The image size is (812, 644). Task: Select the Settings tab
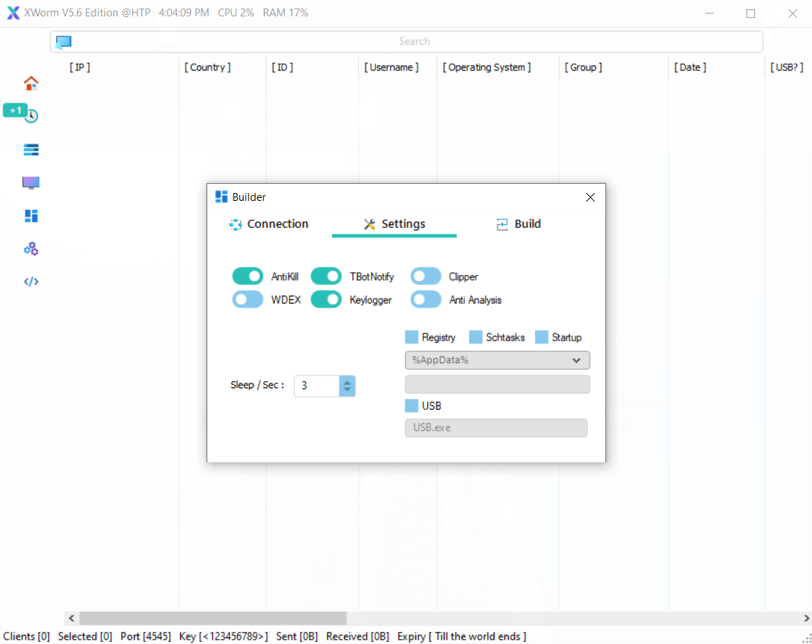pyautogui.click(x=394, y=224)
